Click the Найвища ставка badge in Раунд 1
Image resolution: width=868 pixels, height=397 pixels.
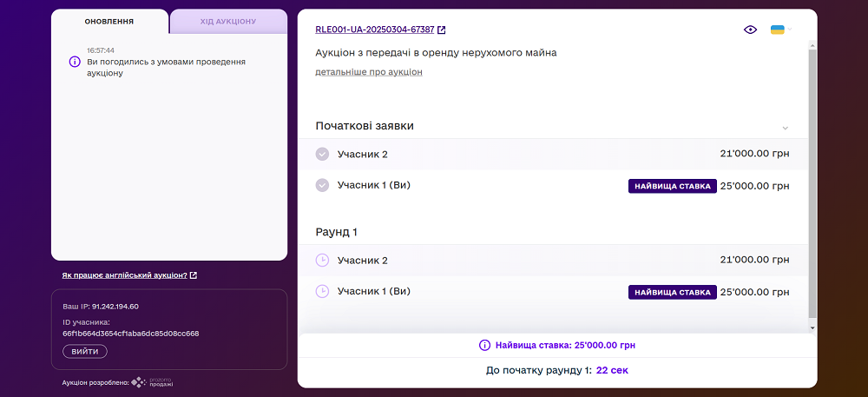coord(673,292)
